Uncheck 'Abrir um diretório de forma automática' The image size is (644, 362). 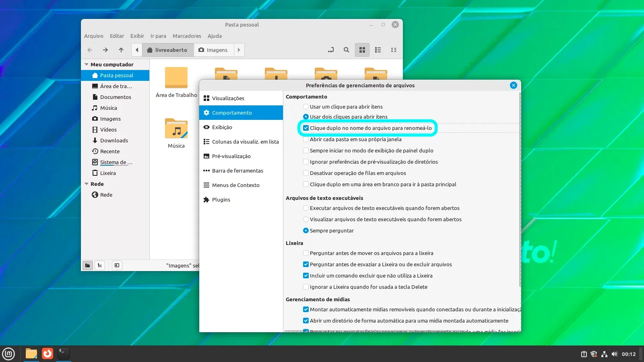coord(405,321)
